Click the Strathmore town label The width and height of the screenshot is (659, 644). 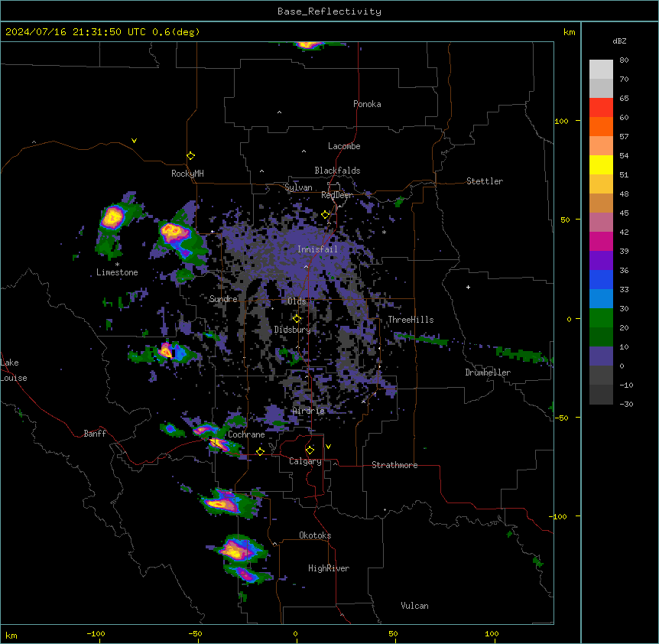[394, 465]
